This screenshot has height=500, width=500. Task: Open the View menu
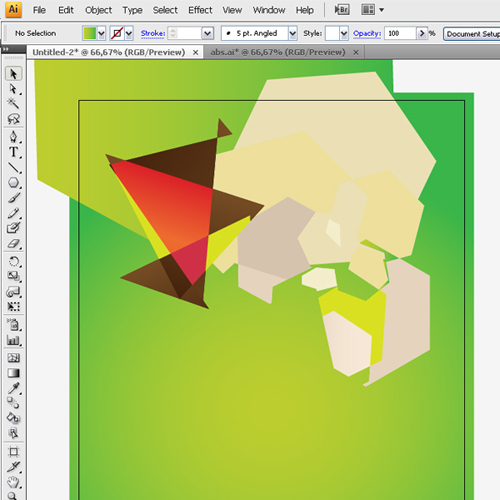(232, 10)
